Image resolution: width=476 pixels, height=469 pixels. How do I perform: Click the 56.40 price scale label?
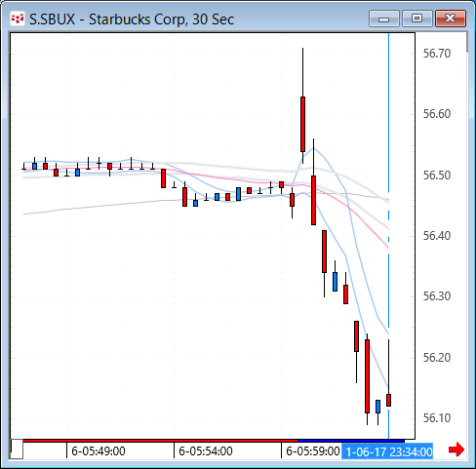[437, 236]
